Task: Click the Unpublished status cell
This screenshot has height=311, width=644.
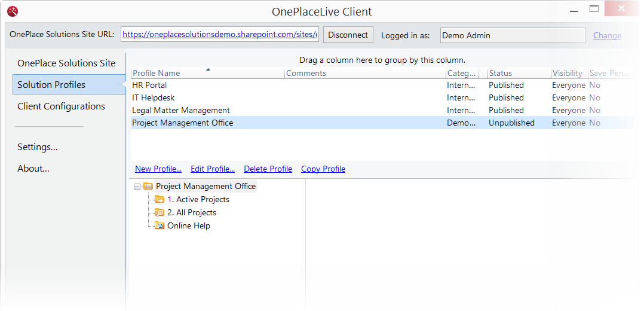Action: [511, 123]
